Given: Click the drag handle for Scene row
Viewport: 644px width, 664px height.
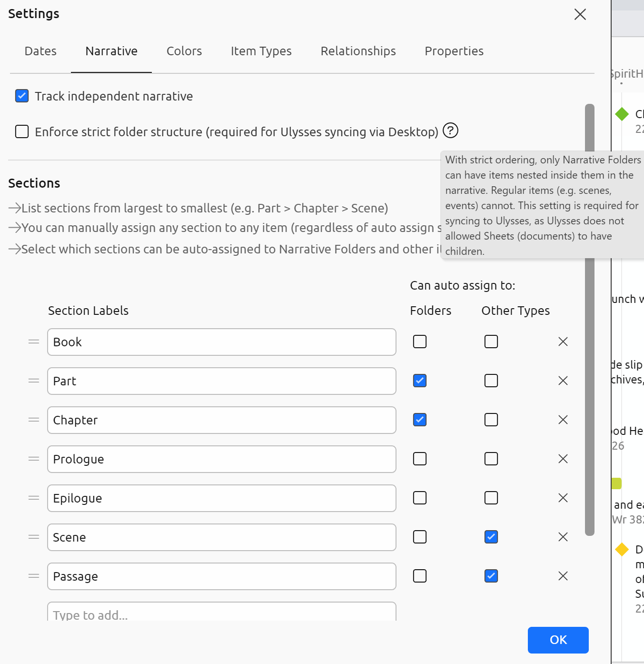Looking at the screenshot, I should pyautogui.click(x=34, y=537).
